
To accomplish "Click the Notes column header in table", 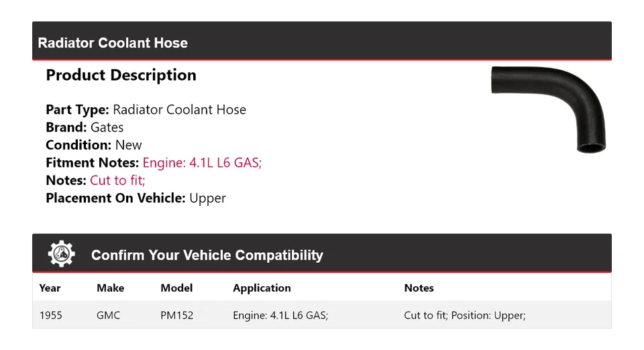I will point(419,288).
